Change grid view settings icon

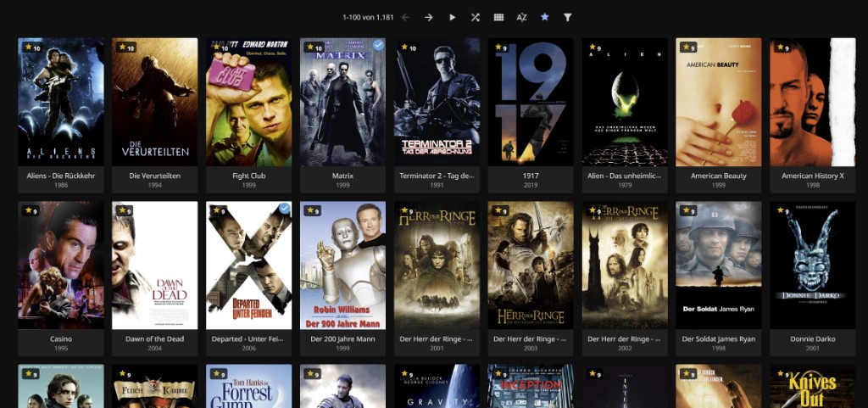click(498, 17)
